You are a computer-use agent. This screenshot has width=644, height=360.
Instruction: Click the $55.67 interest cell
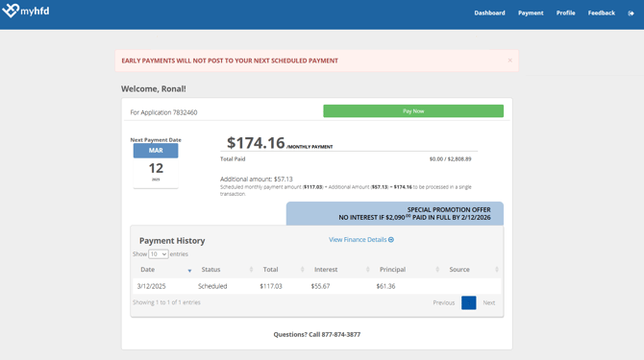click(320, 286)
